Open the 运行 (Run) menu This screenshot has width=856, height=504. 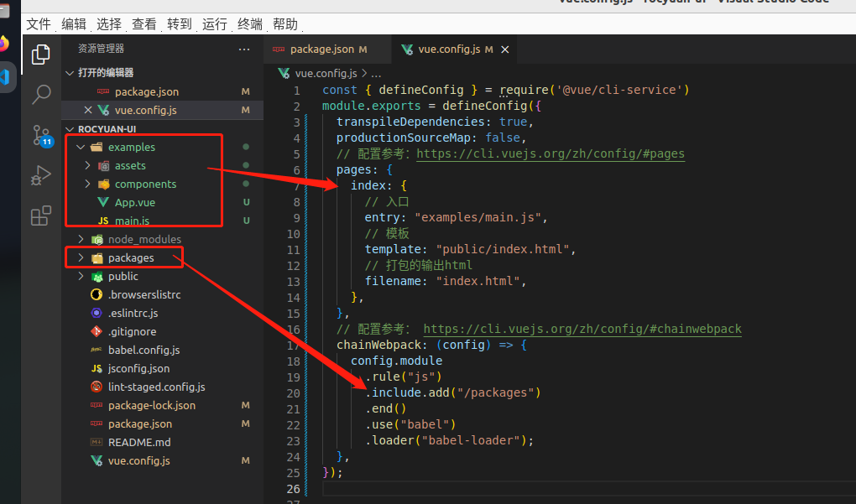click(x=215, y=24)
